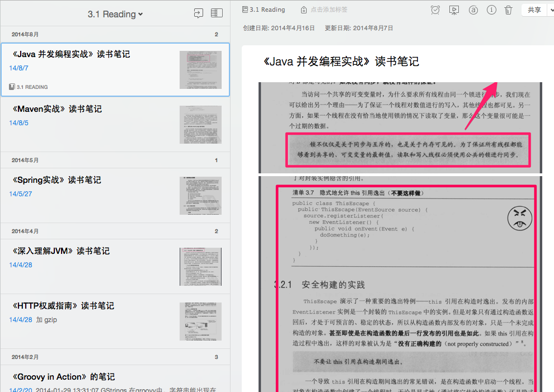
Task: Click thumbnail of the Java 并发编程实战 note
Action: coord(200,69)
